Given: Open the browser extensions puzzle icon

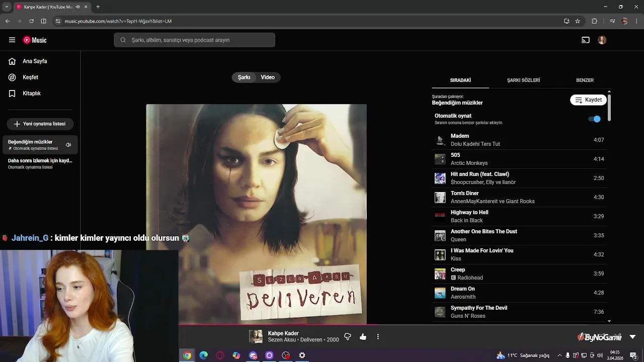Looking at the screenshot, I should tap(594, 21).
